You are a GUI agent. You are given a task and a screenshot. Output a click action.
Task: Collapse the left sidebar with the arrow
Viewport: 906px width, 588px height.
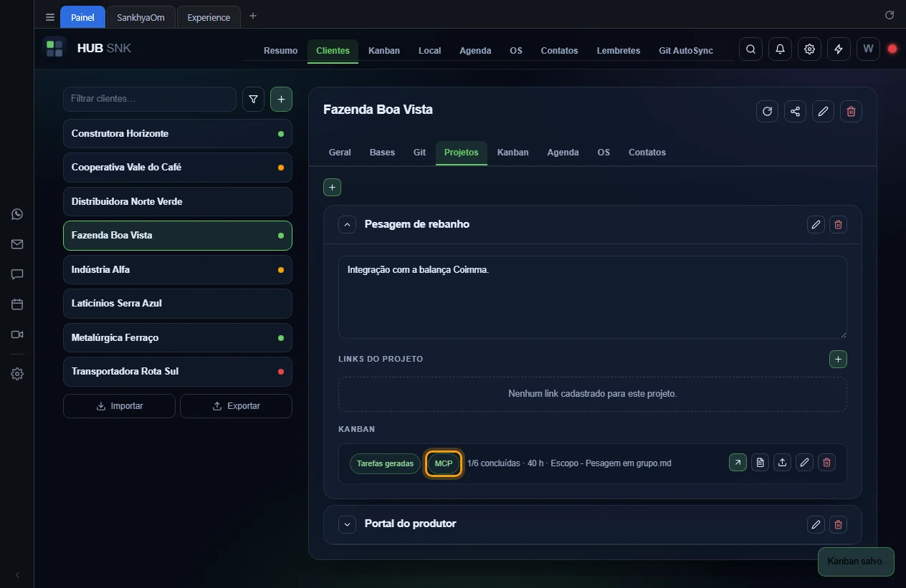[17, 575]
